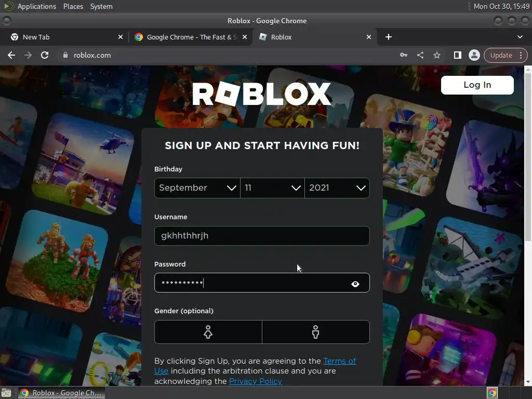Open a new browser tab

389,37
